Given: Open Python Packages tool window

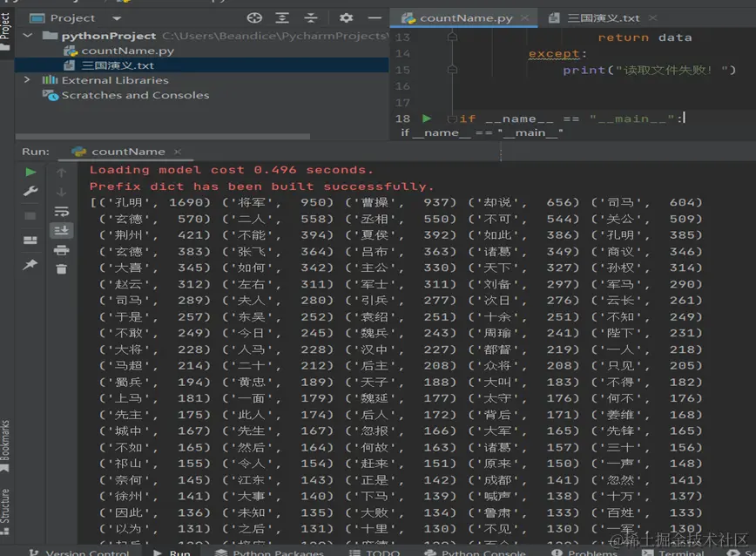Looking at the screenshot, I should tap(269, 553).
